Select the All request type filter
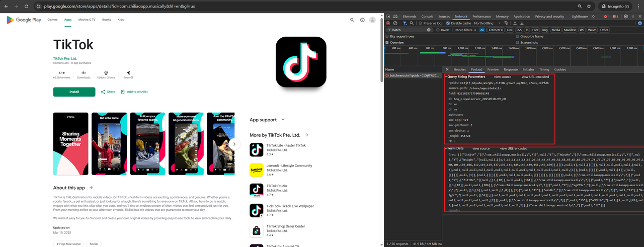Viewport: 644px width, 247px height. 482,30
